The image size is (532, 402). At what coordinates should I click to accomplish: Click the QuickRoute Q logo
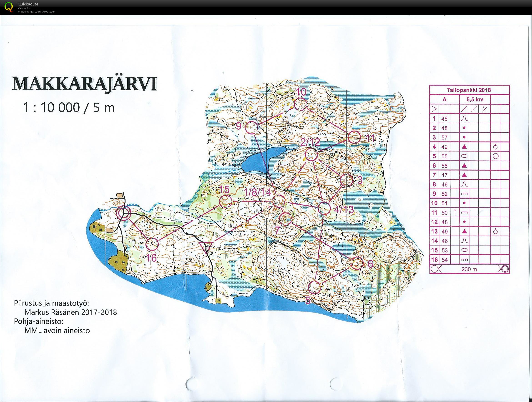click(9, 7)
